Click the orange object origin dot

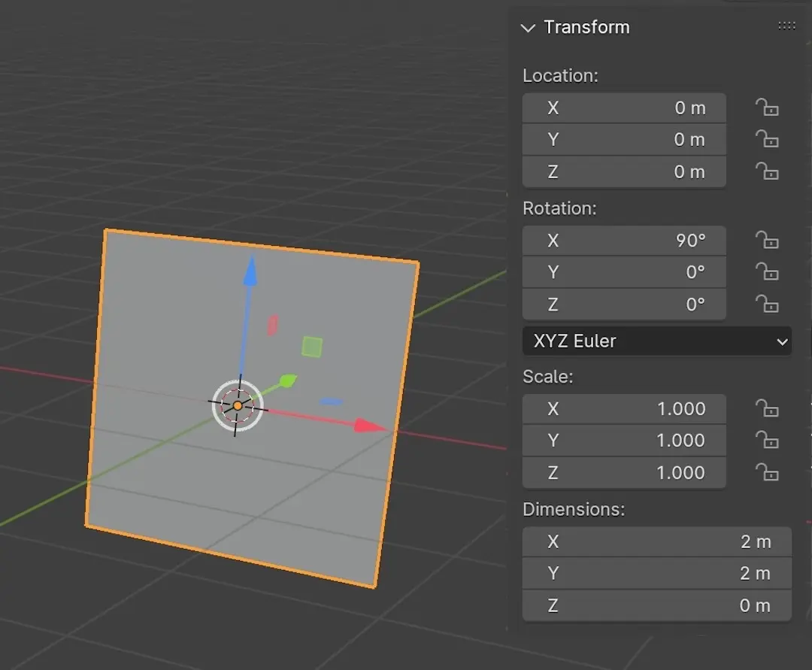click(x=238, y=406)
